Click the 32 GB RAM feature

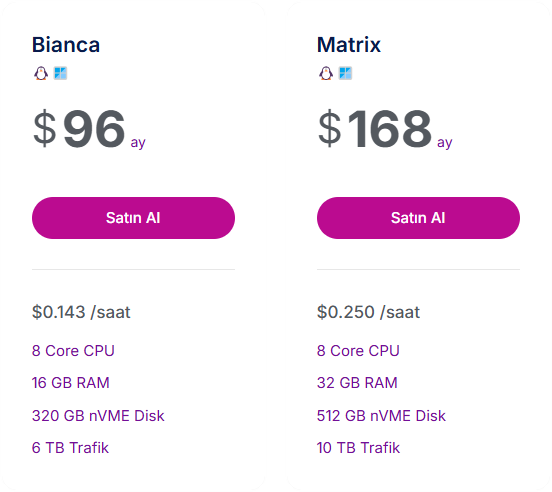[x=357, y=383]
